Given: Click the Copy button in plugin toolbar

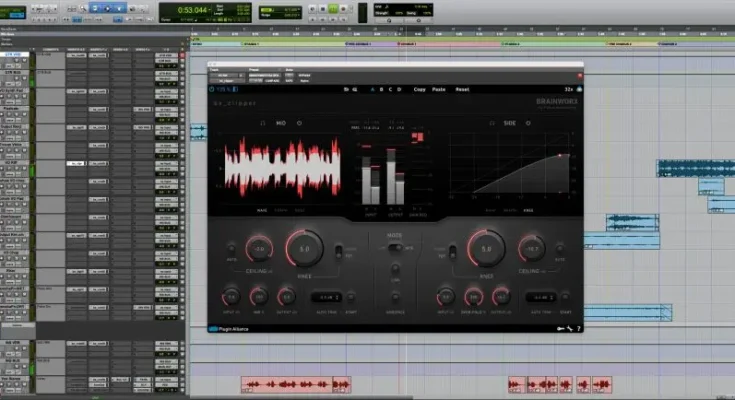Looking at the screenshot, I should click(421, 89).
